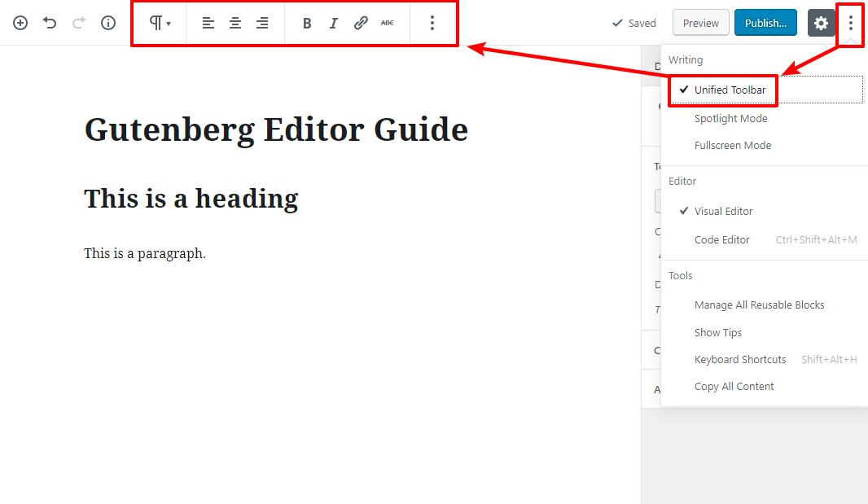
Task: Toggle the settings sidebar gear
Action: tap(821, 23)
